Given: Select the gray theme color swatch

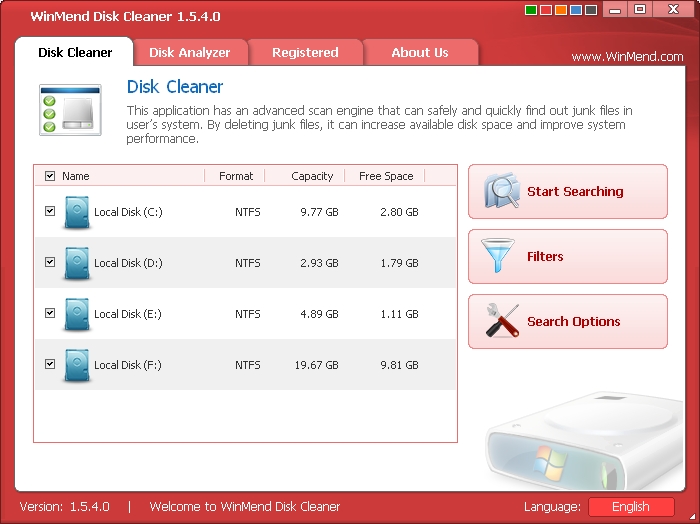Looking at the screenshot, I should point(591,10).
